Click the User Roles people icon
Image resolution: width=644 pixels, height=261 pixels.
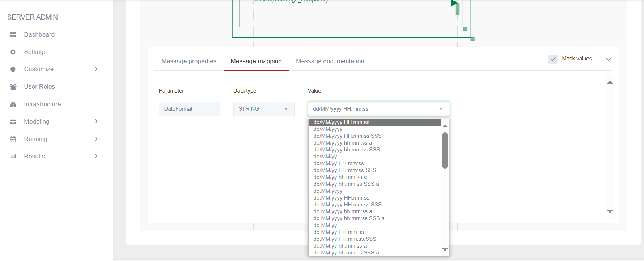click(x=13, y=87)
